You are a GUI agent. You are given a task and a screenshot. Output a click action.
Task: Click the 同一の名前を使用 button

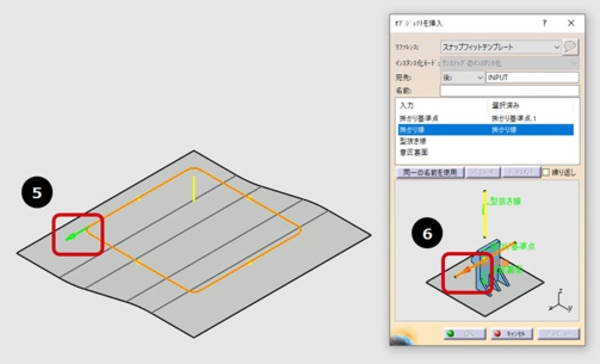430,172
